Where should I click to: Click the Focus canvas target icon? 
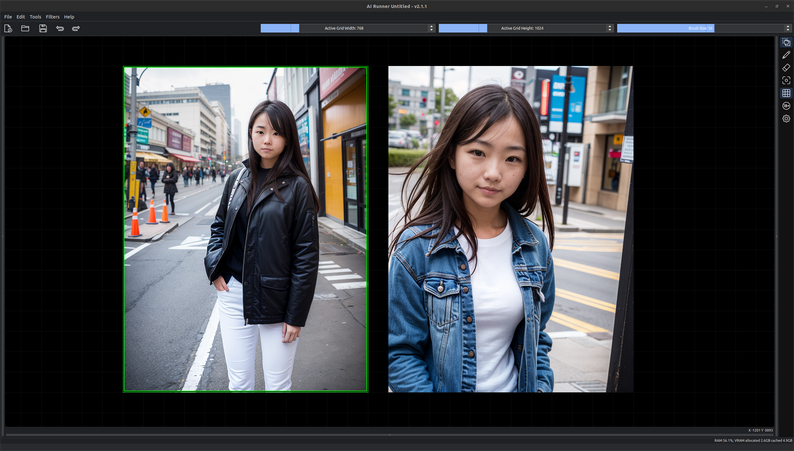click(x=786, y=81)
